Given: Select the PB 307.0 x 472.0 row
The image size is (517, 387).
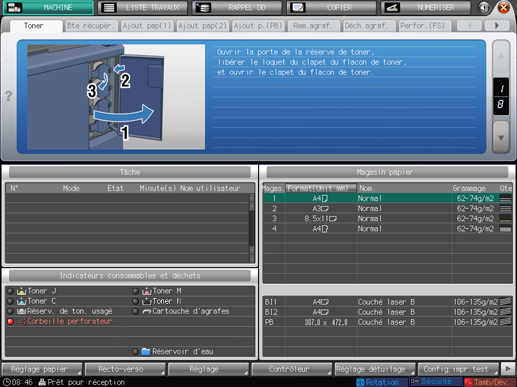Looking at the screenshot, I should pyautogui.click(x=388, y=322).
